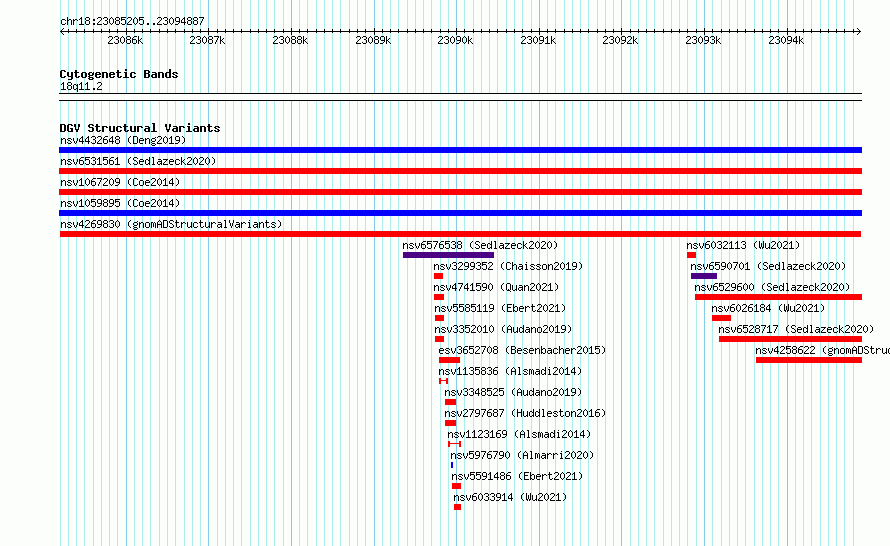Select nsv1135836 (Alsmadi2014) label
This screenshot has width=890, height=546.
(x=510, y=371)
